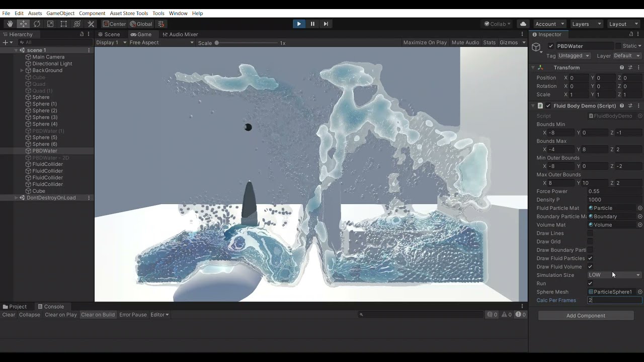Click Add Component button
Viewport: 644px width, 362px height.
(586, 316)
